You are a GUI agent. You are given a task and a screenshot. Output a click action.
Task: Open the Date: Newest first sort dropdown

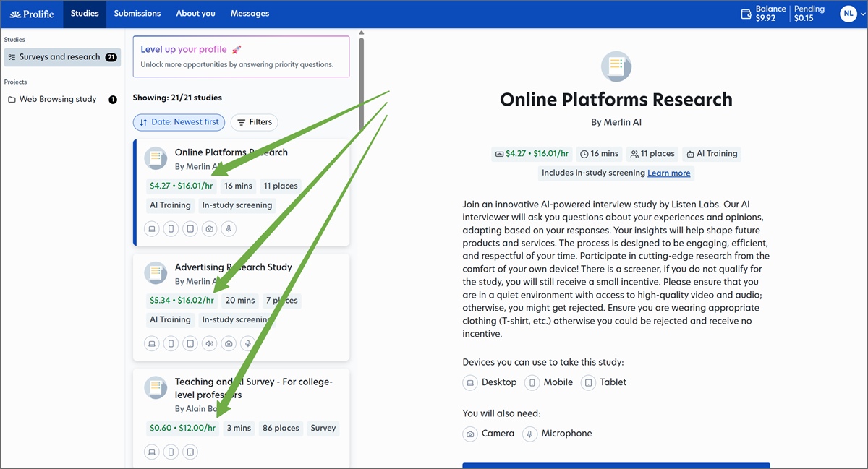pyautogui.click(x=178, y=122)
